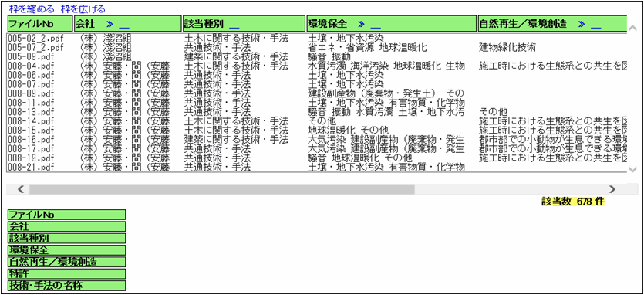Click the right arrow of the horizontal scrollbar
644x295 pixels.
click(612, 189)
